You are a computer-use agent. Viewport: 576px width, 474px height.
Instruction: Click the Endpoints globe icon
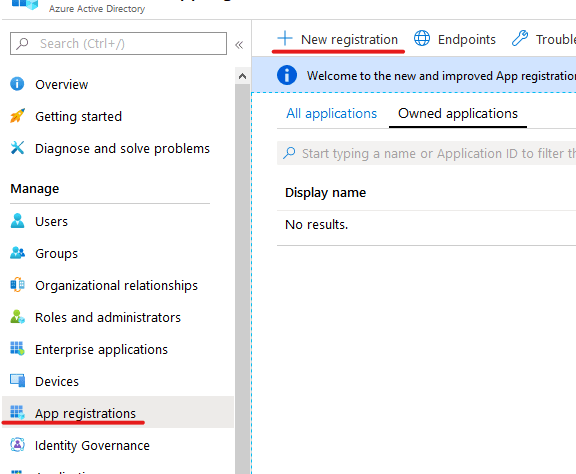[x=422, y=39]
